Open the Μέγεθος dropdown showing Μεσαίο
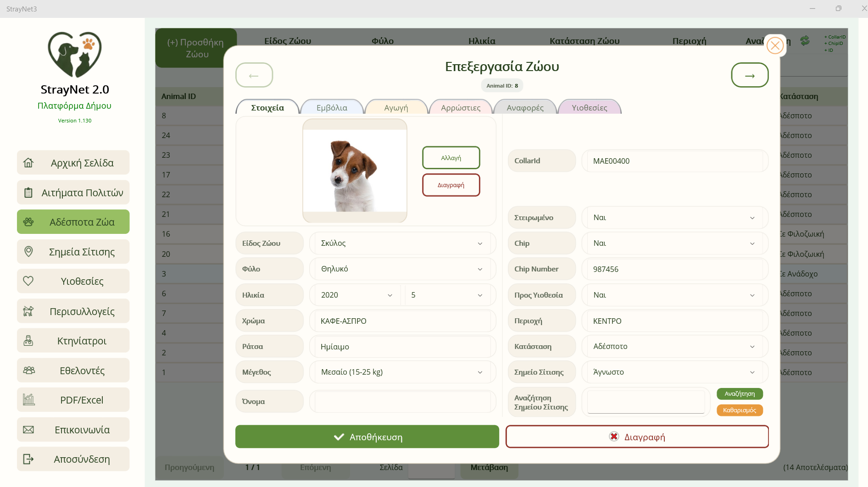Viewport: 868px width, 487px height. click(402, 372)
